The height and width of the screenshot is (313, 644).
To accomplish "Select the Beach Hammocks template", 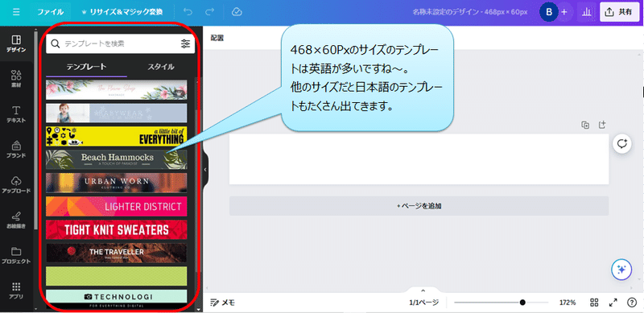I will (116, 159).
